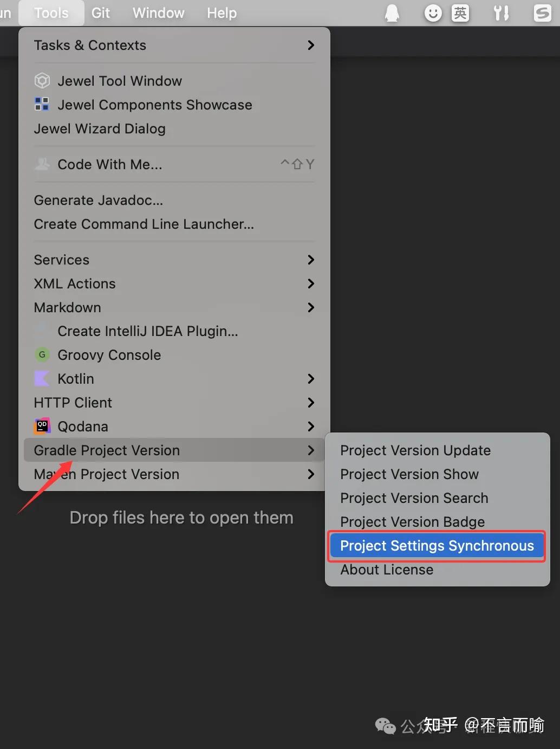Click the Jewel Components Showcase grid icon
560x749 pixels.
point(42,104)
